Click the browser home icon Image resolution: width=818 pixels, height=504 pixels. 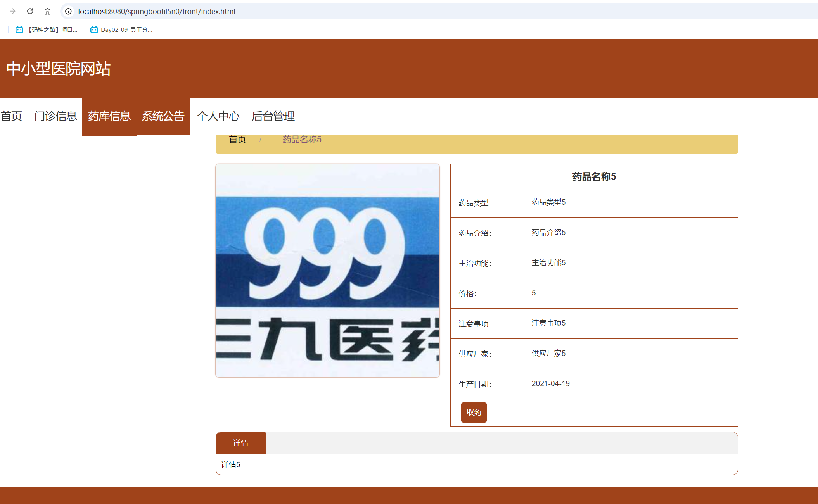[48, 11]
